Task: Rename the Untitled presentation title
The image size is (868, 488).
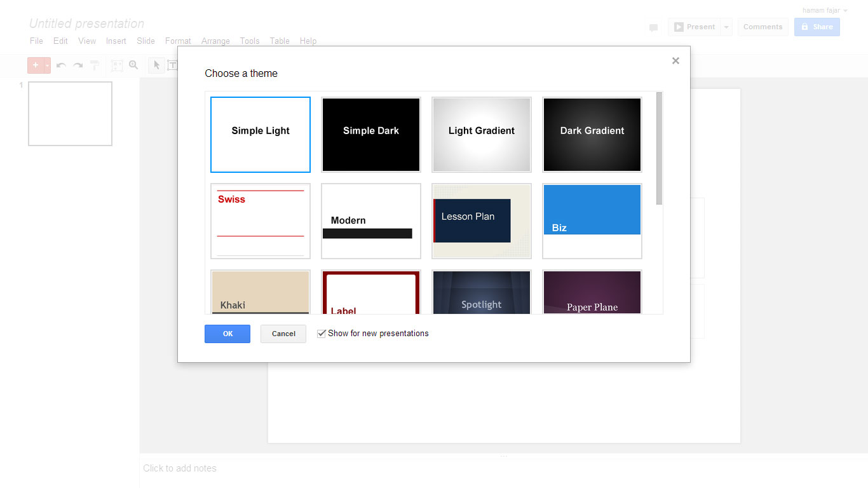Action: point(87,24)
